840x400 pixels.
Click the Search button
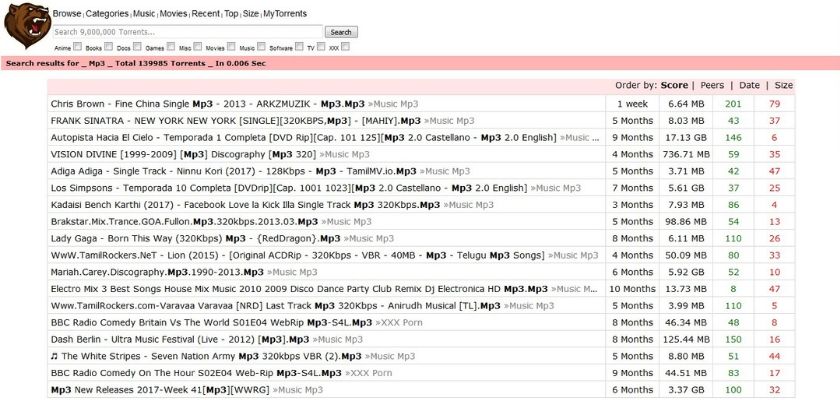pos(341,32)
